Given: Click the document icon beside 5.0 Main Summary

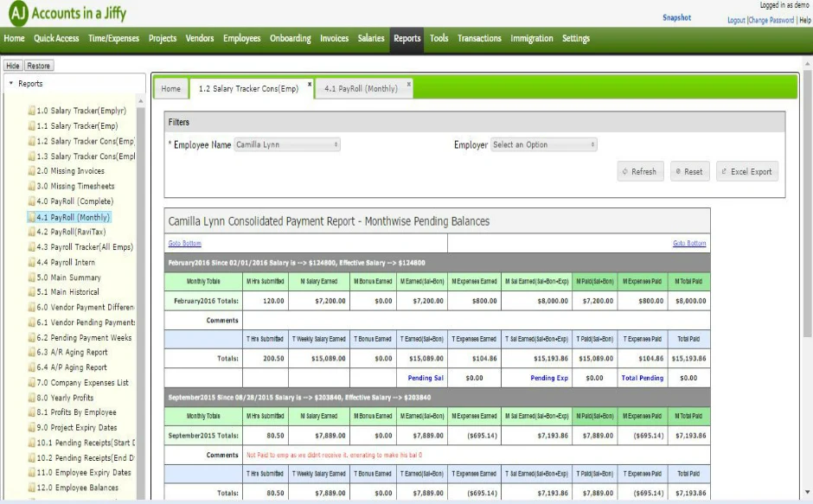Looking at the screenshot, I should coord(32,278).
